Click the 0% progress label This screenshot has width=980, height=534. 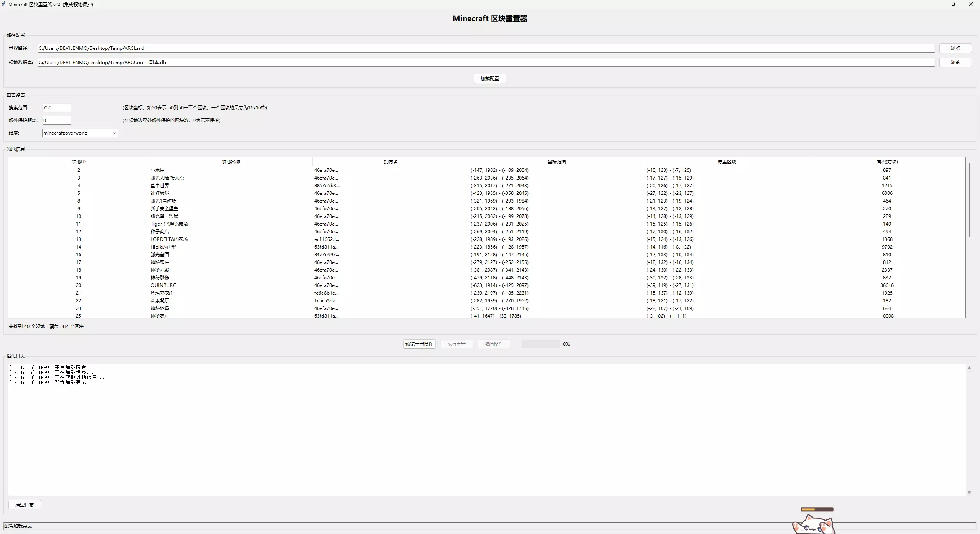(x=566, y=344)
